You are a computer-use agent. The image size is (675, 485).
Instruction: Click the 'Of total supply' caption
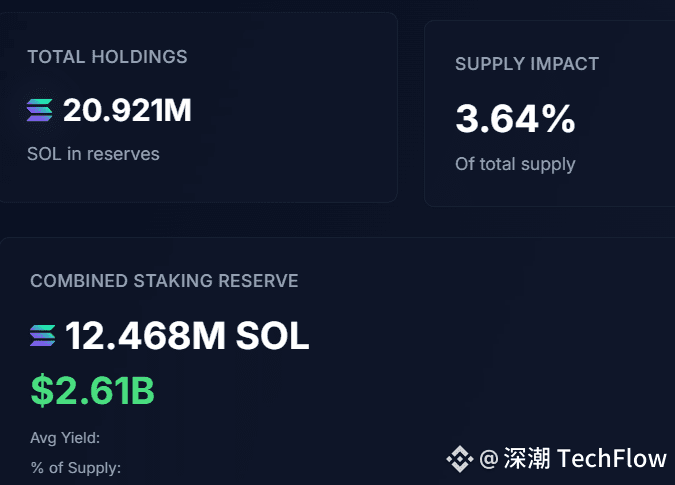(515, 164)
